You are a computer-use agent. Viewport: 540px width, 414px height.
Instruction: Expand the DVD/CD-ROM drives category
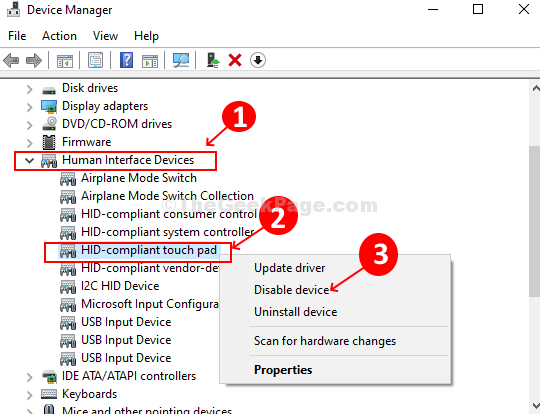[30, 125]
